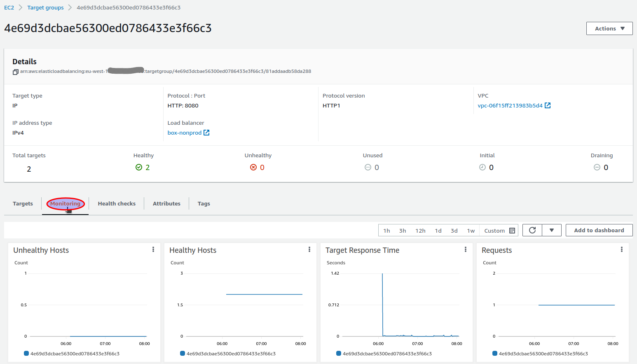The height and width of the screenshot is (364, 637).
Task: Open VPC in new tab via external link icon
Action: pyautogui.click(x=548, y=105)
